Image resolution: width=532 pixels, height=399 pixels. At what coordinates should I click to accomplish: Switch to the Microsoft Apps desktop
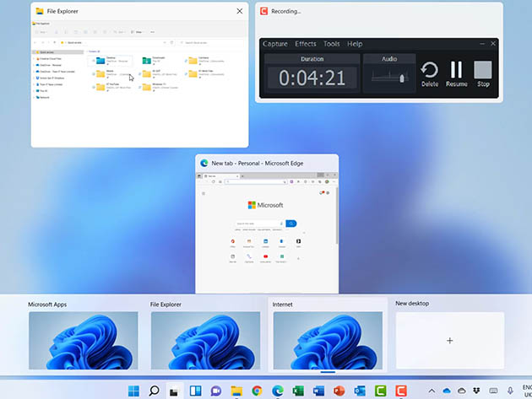coord(83,340)
